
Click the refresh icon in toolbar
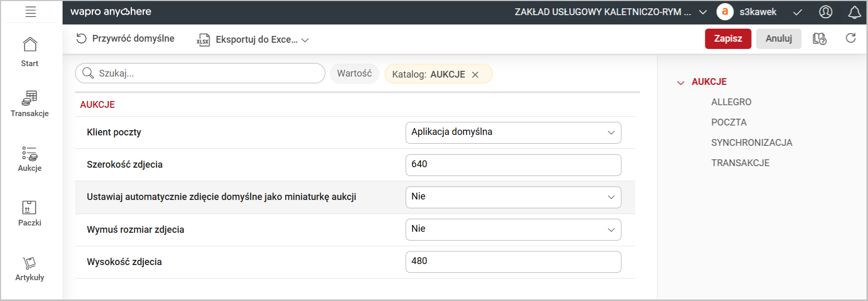coord(850,39)
